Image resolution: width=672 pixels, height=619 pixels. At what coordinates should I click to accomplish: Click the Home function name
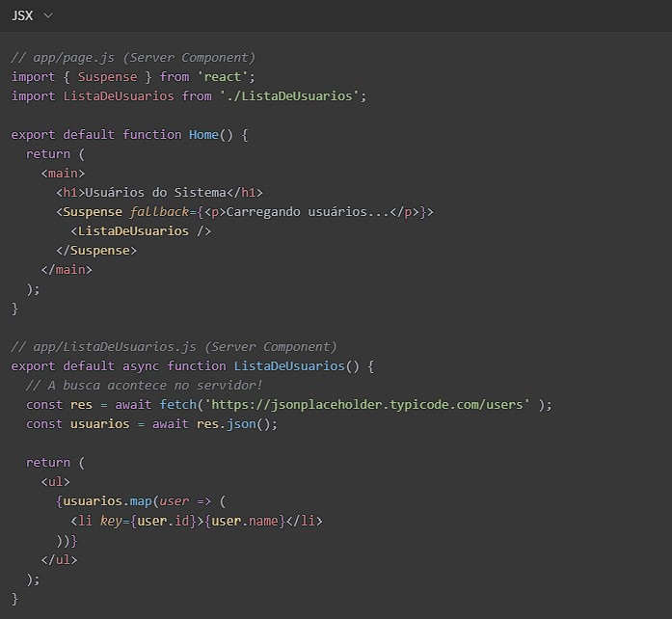coord(203,134)
